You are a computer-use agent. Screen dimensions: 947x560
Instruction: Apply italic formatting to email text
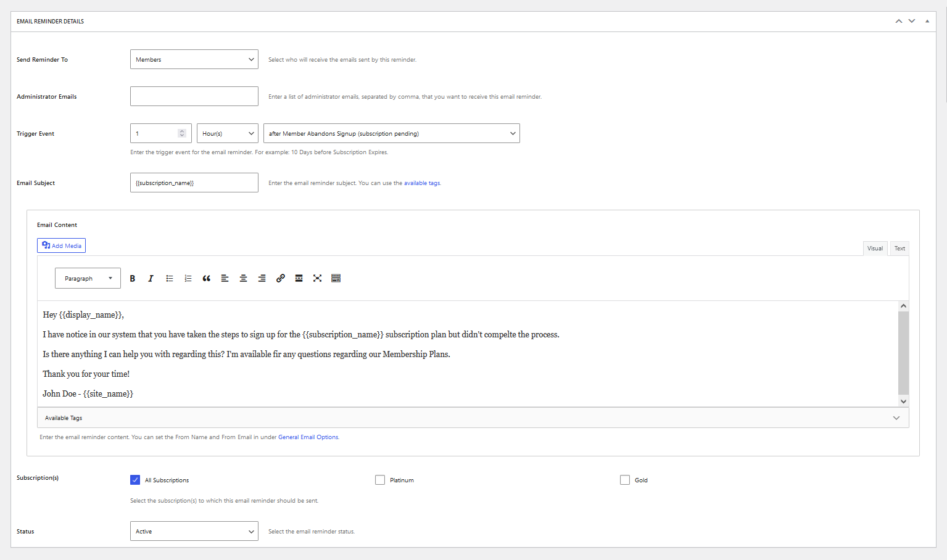pyautogui.click(x=151, y=278)
